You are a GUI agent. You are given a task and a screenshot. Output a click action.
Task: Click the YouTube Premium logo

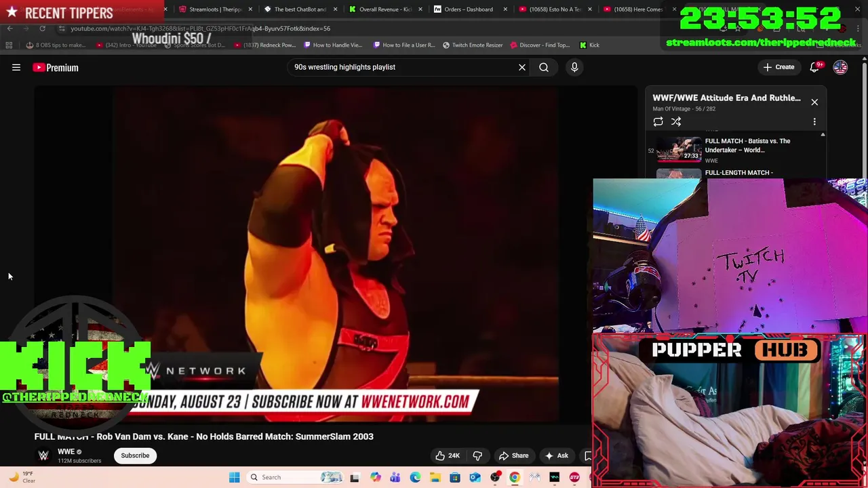tap(56, 67)
